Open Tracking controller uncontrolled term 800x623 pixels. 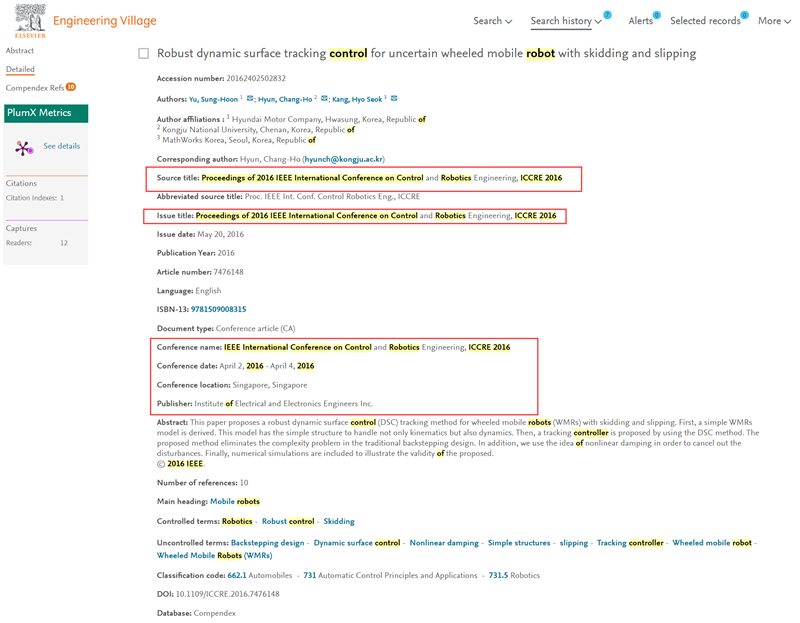tap(630, 543)
